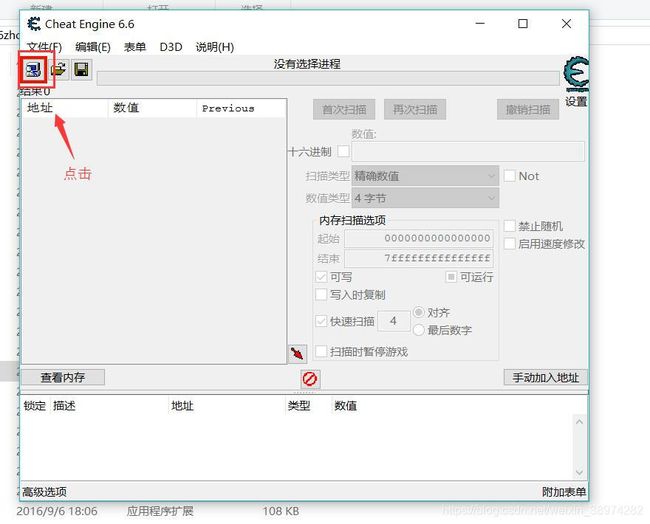Select the 最后数字 radio button
Image resolution: width=650 pixels, height=524 pixels.
[419, 330]
